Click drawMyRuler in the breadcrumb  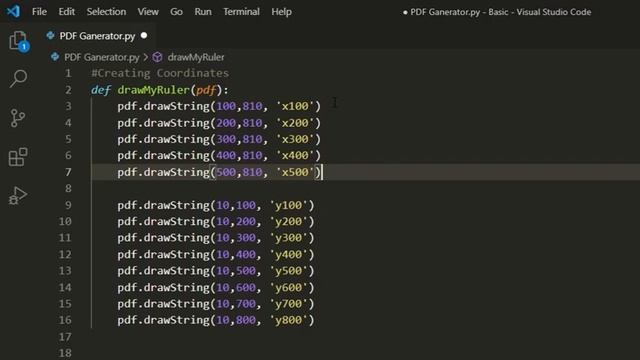(x=196, y=57)
